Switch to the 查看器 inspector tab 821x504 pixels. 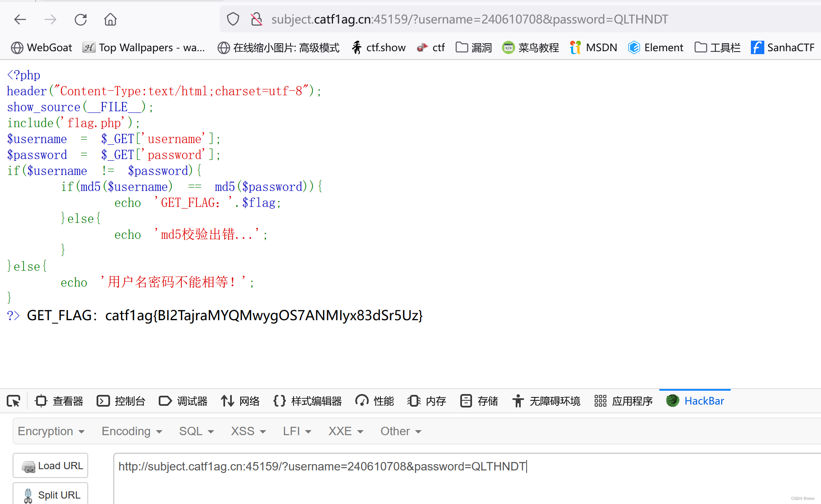(x=59, y=401)
